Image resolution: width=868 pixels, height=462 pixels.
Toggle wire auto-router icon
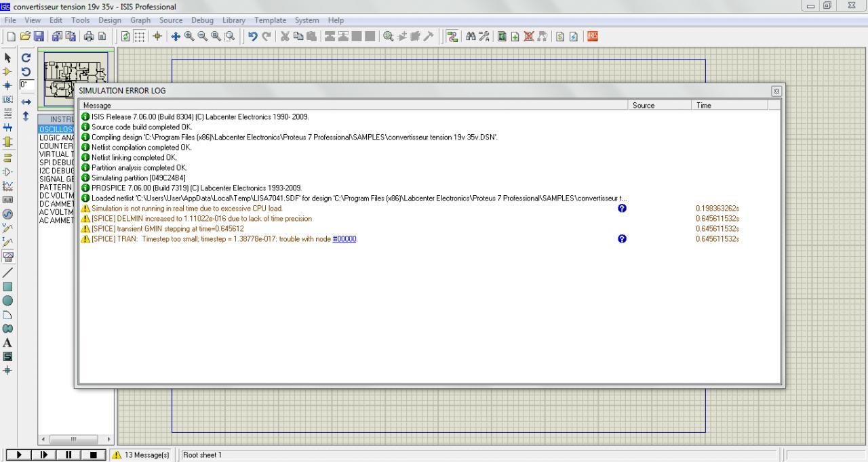452,36
